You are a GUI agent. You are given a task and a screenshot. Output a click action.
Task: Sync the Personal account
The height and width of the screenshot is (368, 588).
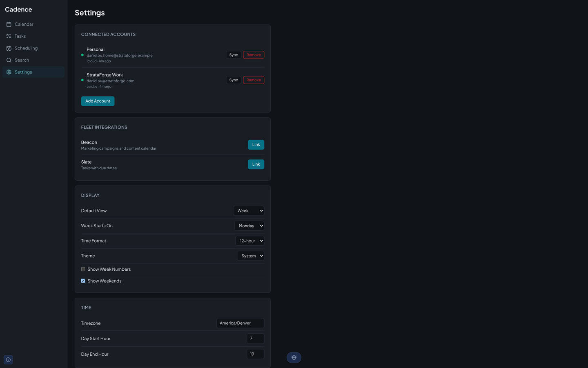click(234, 55)
